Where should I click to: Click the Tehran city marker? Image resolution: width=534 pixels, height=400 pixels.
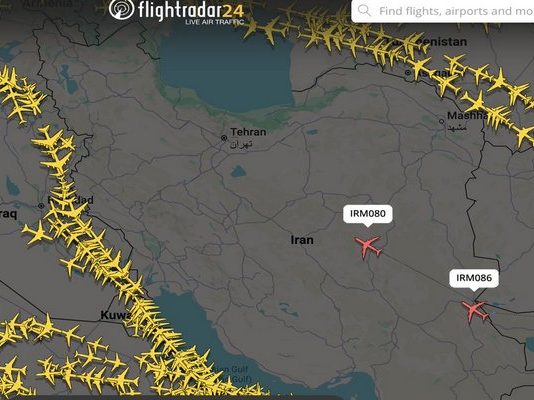224,138
